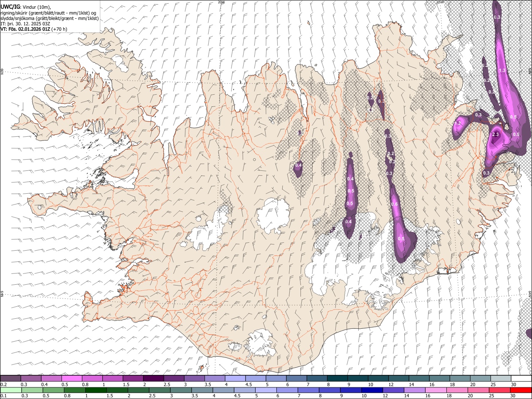The image size is (532, 399).
Task: Click the bright red rain swatch above 30
Action: (x=520, y=390)
